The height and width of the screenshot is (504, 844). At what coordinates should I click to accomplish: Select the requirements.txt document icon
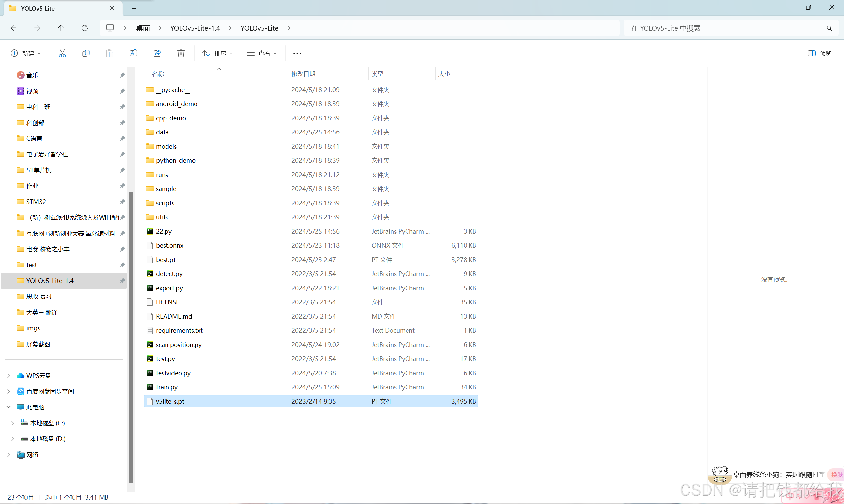tap(150, 330)
